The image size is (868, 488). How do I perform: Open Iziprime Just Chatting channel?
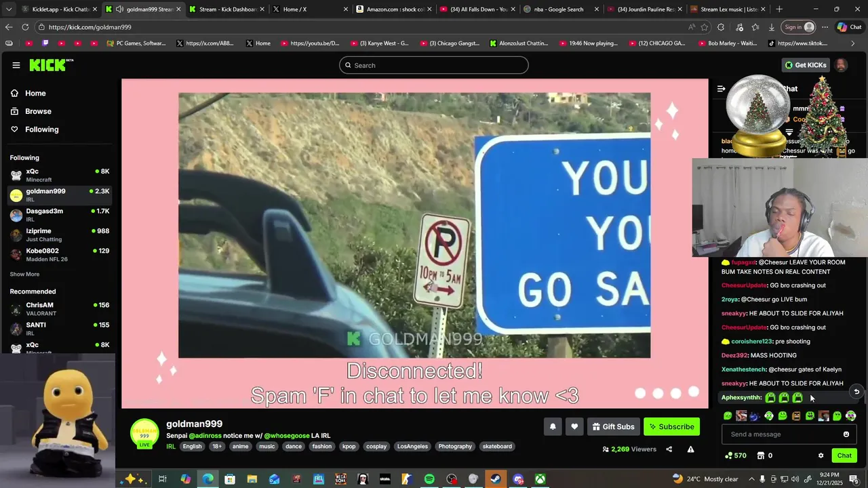click(x=60, y=235)
